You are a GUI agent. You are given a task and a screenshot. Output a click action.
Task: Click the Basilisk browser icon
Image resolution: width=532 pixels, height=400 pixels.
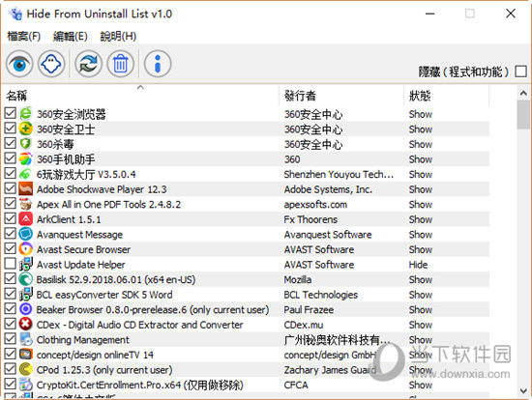[x=25, y=279]
